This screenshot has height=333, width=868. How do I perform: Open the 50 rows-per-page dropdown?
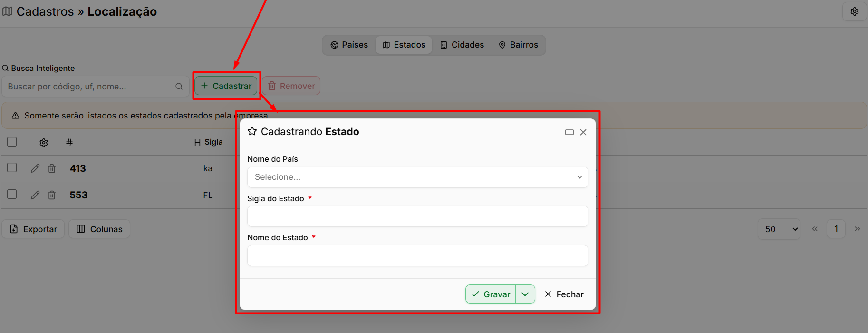[x=779, y=229]
